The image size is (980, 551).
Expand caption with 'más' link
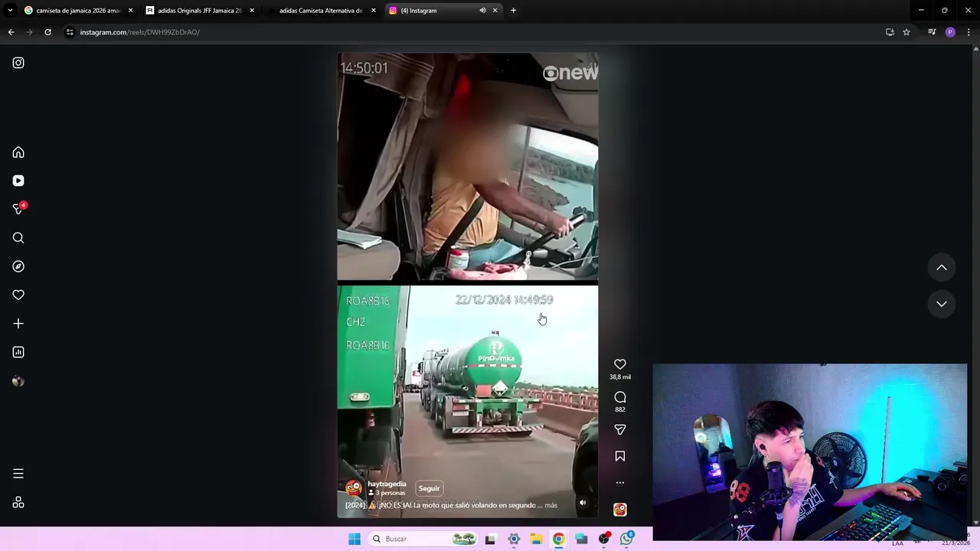tap(551, 505)
